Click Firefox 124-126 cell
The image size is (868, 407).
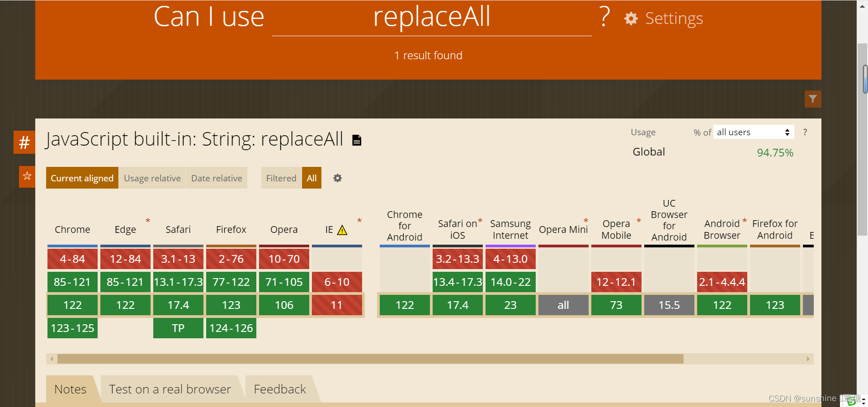coord(231,328)
